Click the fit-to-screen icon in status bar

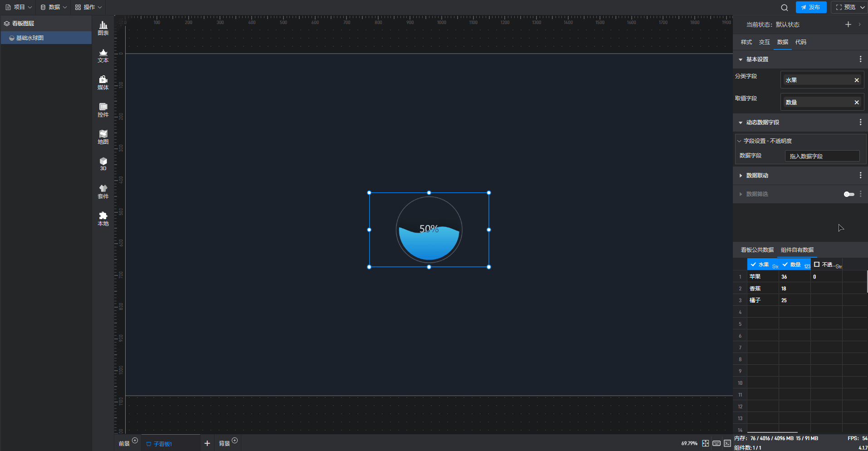tap(705, 443)
